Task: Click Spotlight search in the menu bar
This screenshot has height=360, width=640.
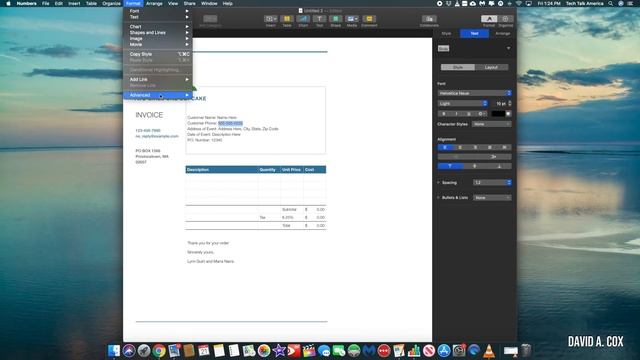Action: pos(611,3)
